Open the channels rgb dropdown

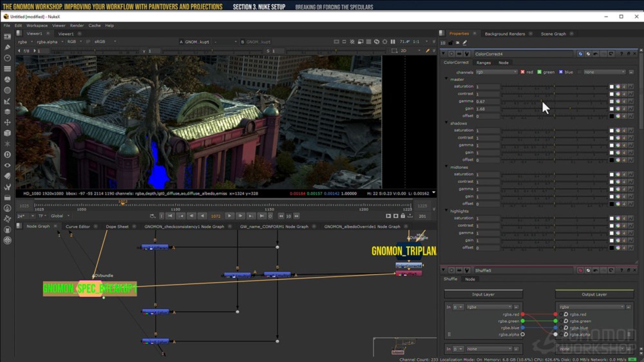(496, 72)
